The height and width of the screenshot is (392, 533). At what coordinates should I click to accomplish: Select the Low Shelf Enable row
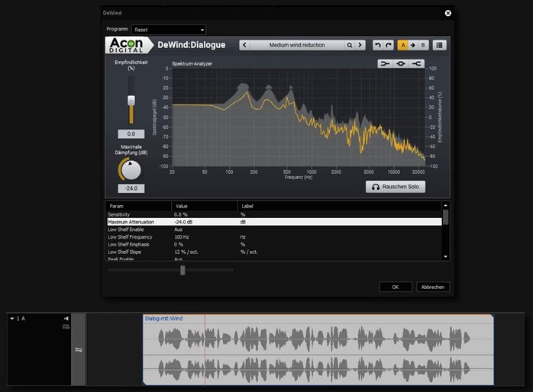274,230
